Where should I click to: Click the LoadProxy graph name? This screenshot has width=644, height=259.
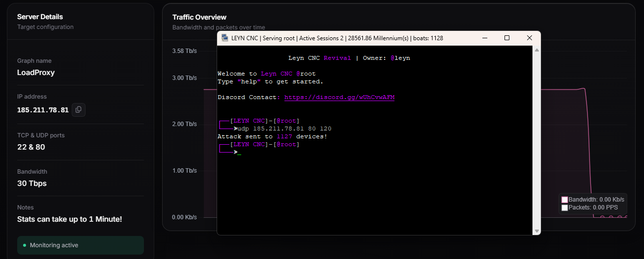pos(36,73)
